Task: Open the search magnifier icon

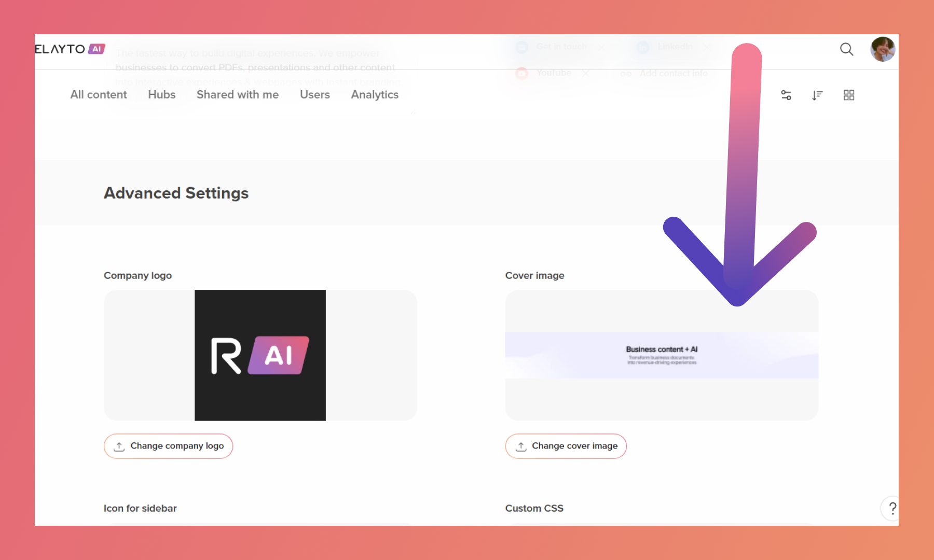Action: pos(846,49)
